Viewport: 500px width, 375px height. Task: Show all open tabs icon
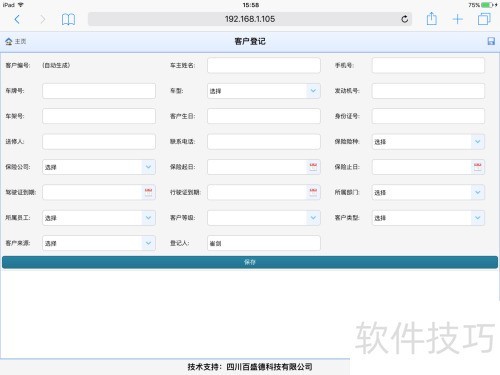(x=484, y=19)
